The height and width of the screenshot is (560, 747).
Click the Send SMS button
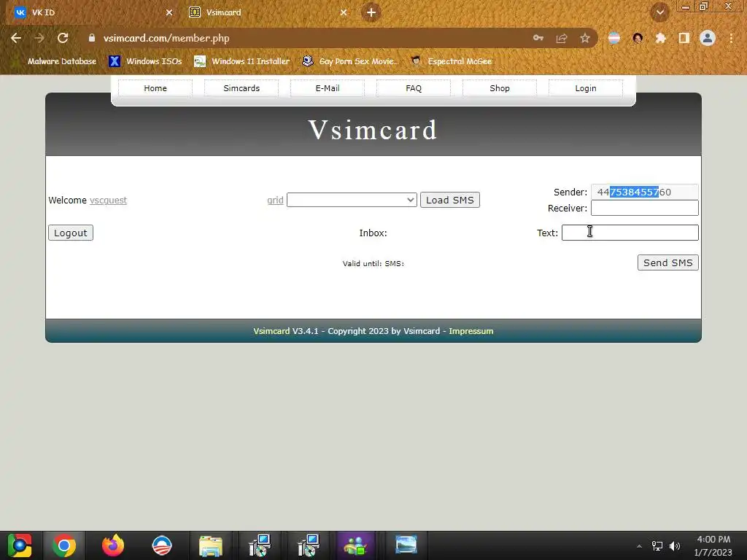click(x=668, y=262)
